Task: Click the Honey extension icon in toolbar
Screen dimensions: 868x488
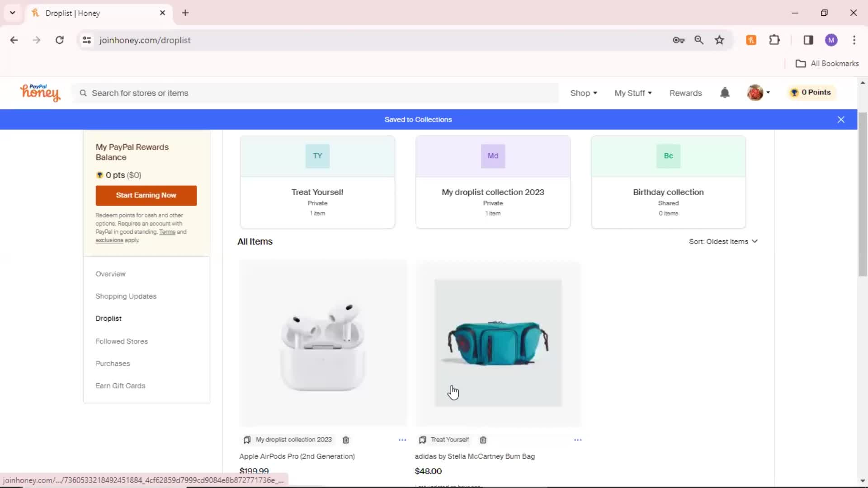Action: [x=751, y=40]
